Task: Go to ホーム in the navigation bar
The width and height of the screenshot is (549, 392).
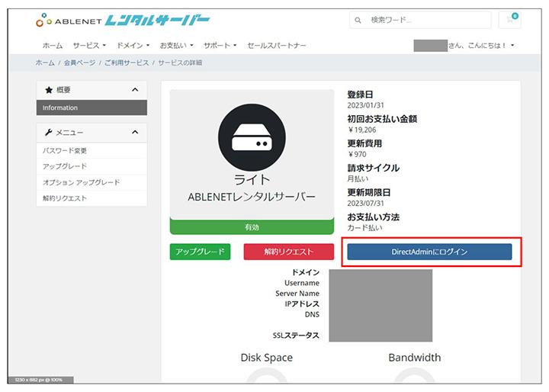Action: pyautogui.click(x=53, y=45)
